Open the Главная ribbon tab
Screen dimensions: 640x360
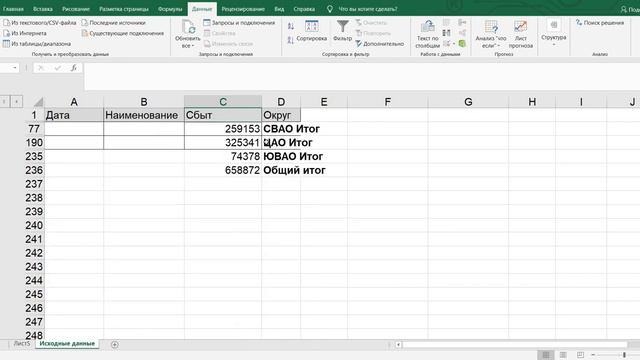coord(13,9)
